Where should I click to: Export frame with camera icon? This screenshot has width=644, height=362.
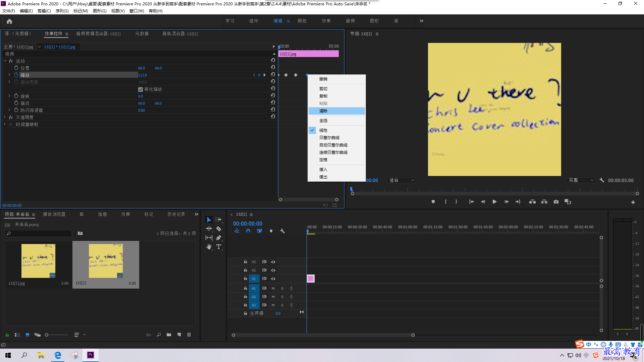tap(556, 202)
